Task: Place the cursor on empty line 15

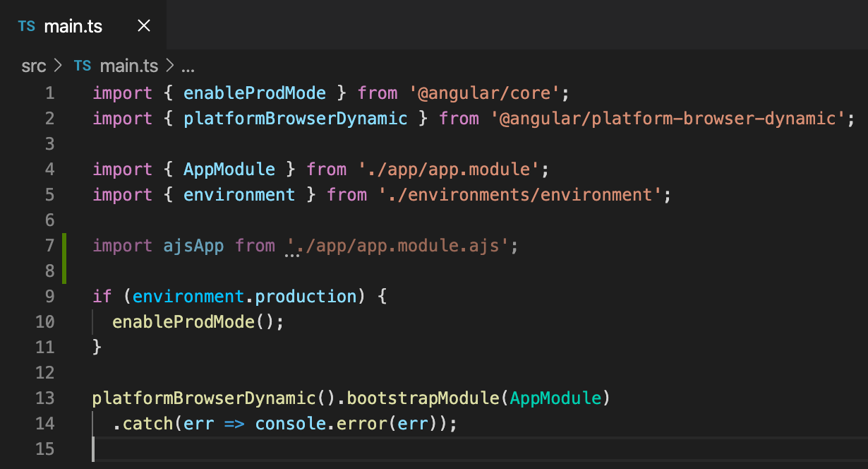Action: coord(480,449)
